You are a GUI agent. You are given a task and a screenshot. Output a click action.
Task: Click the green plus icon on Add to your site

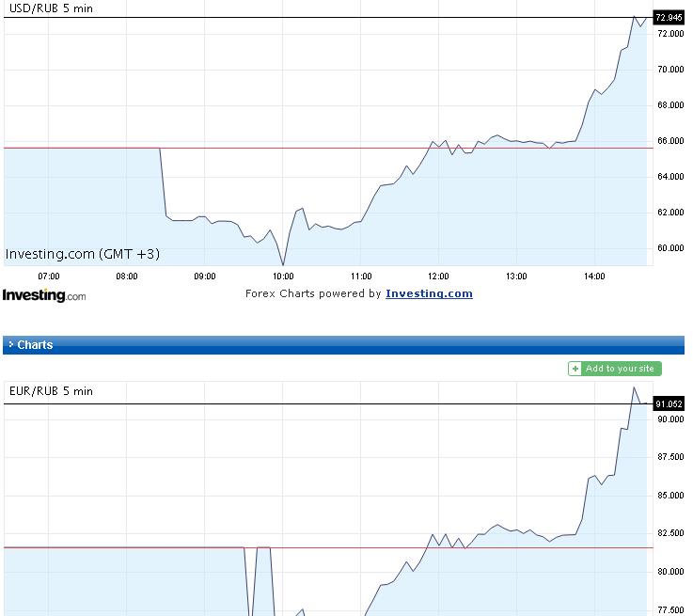pyautogui.click(x=575, y=369)
